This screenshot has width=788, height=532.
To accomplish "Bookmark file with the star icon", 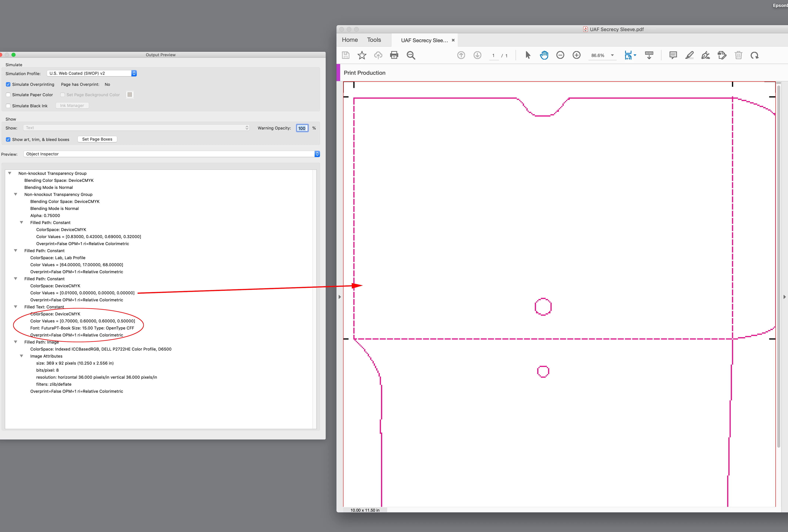I will [x=362, y=55].
